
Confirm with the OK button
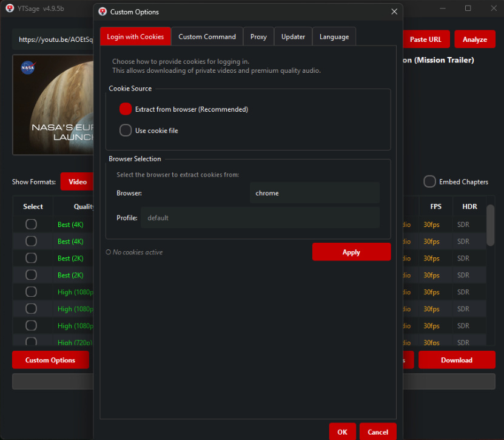(x=342, y=432)
